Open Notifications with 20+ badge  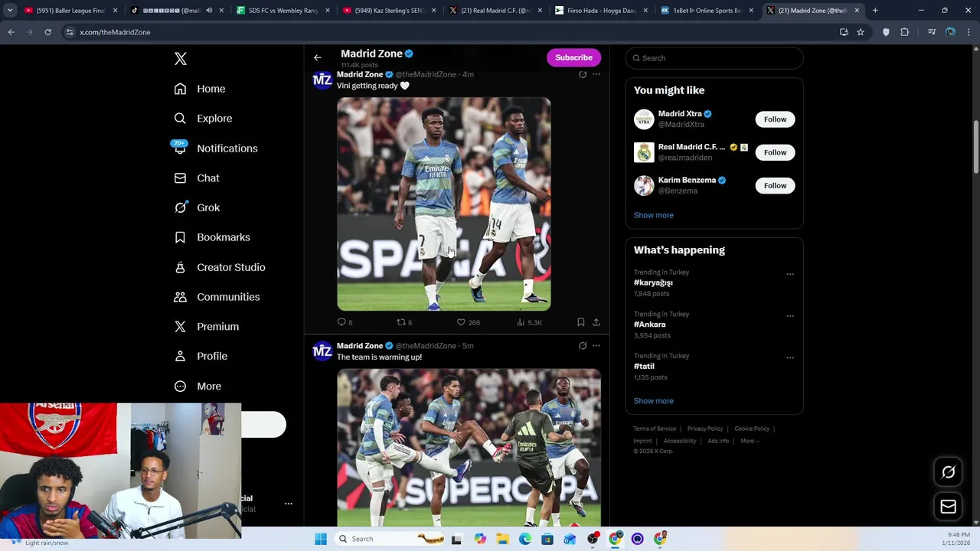[x=215, y=148]
